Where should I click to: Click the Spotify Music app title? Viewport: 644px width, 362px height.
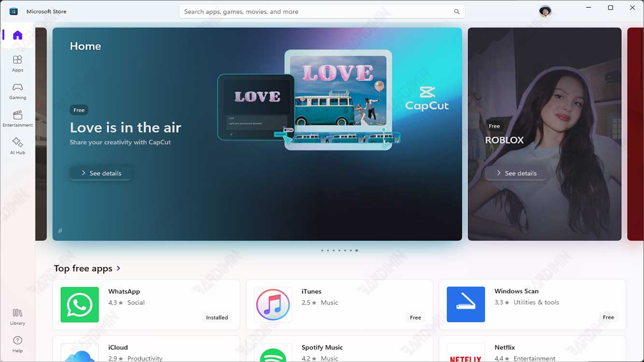point(322,348)
